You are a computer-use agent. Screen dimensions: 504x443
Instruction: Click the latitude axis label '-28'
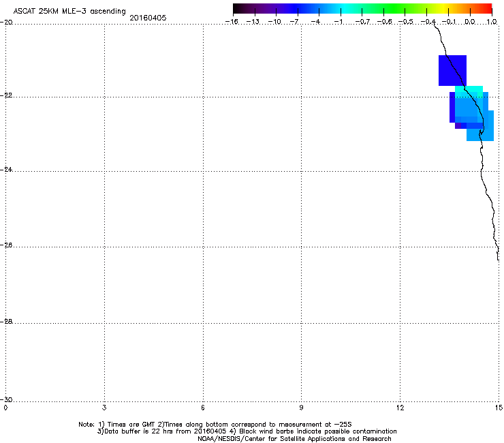pos(6,322)
